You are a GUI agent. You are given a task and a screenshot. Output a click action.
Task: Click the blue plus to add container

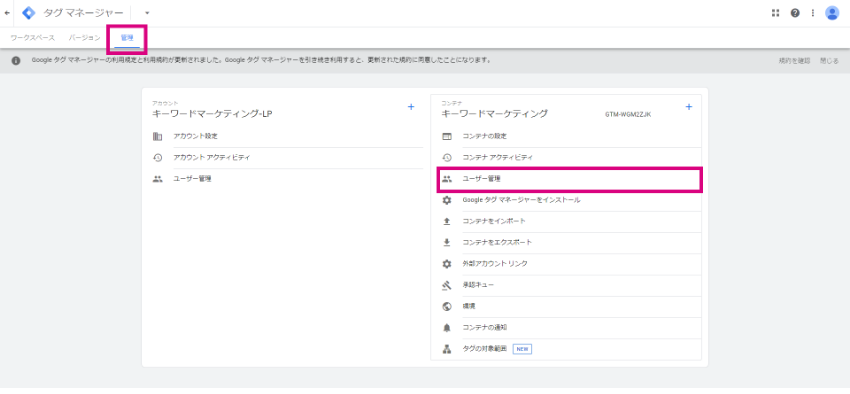pyautogui.click(x=689, y=107)
